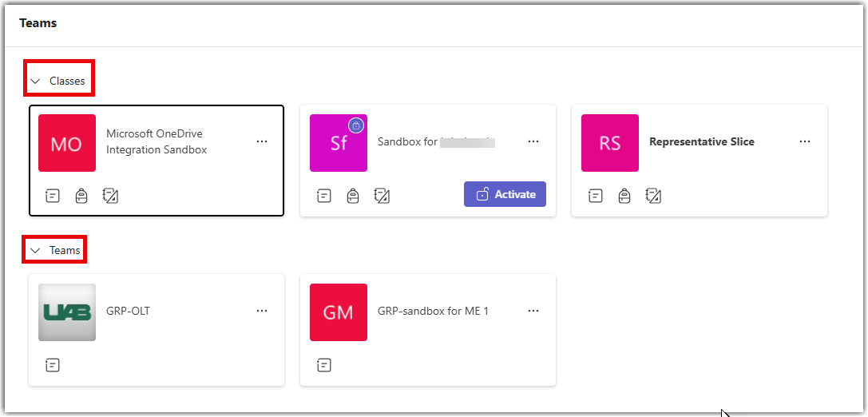Open assignments backpack icon on Representative Slice card

click(624, 196)
